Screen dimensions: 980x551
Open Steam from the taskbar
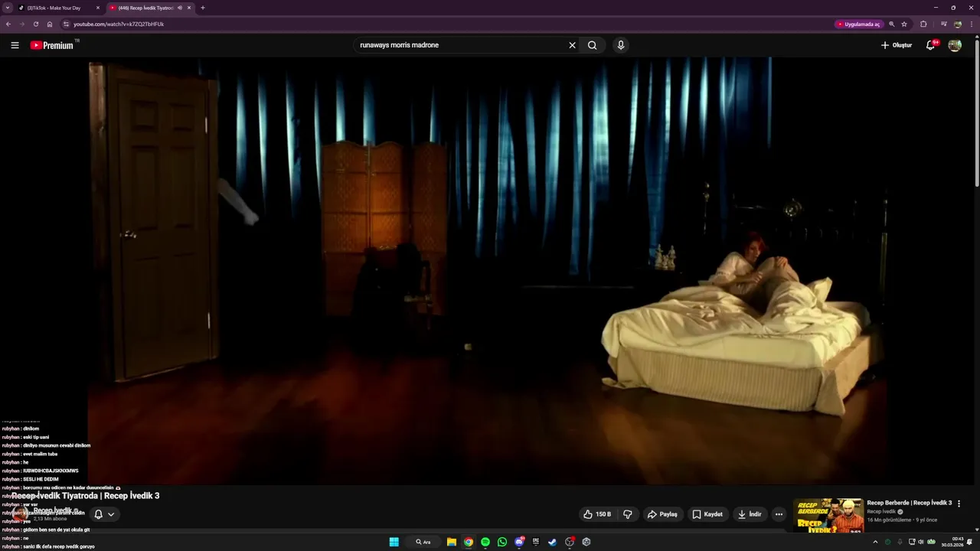click(552, 542)
